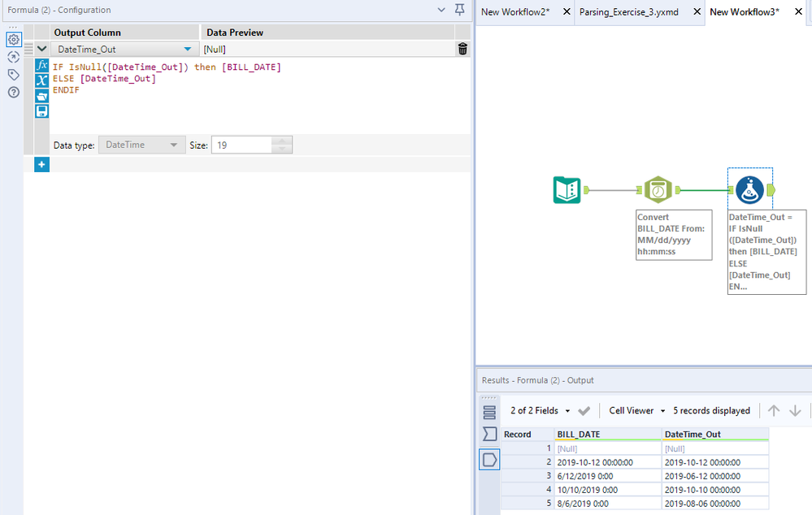Open the Navigation icon below the gear

coord(14,57)
